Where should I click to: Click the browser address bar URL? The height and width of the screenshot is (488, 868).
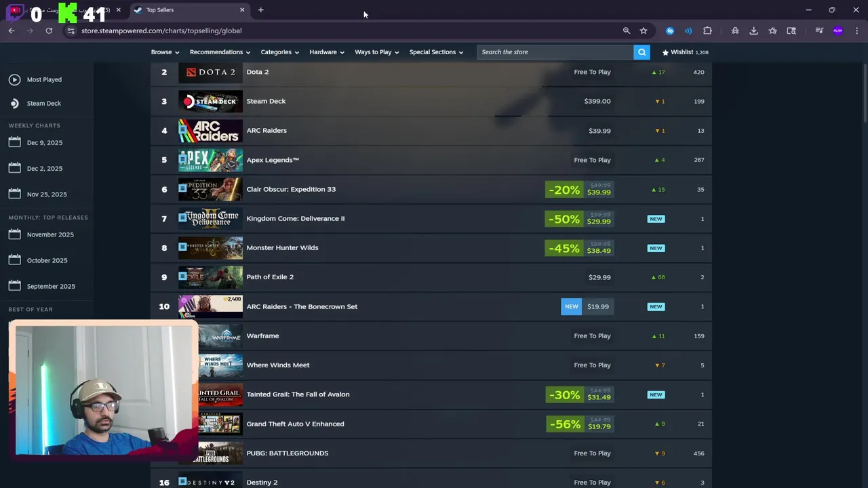point(161,30)
